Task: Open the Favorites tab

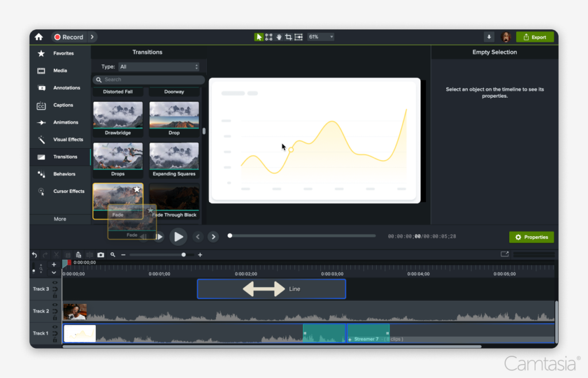Action: [x=60, y=53]
